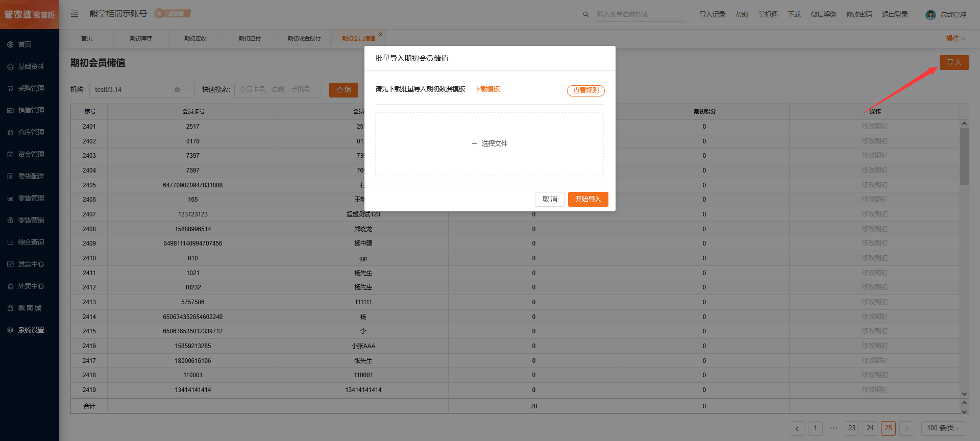Click the 快速搜索 input field
The image size is (980, 441).
tap(278, 90)
